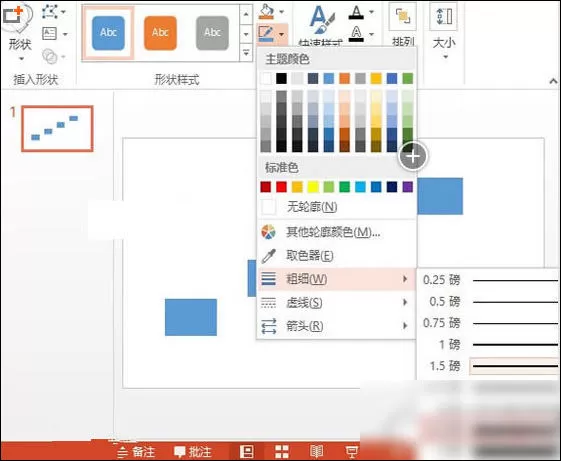Start slide show from status bar
Screen dimensions: 561x461
(352, 452)
